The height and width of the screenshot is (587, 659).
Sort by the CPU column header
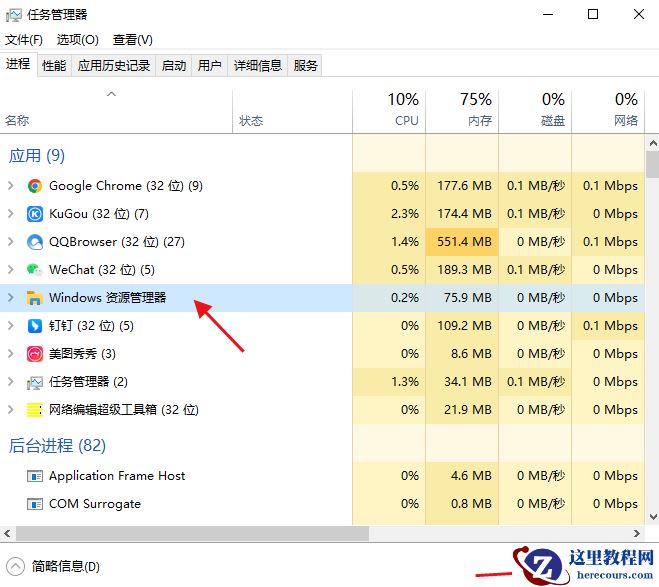click(389, 111)
